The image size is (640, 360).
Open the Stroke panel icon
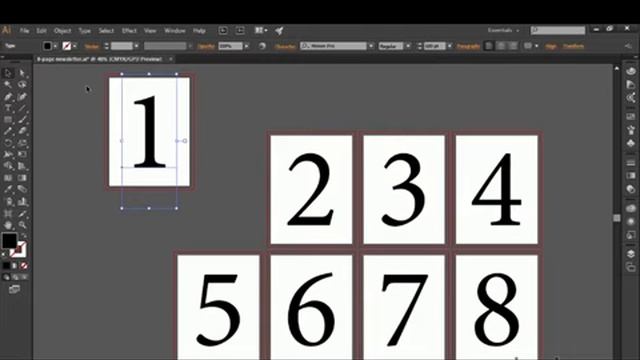pos(631,163)
